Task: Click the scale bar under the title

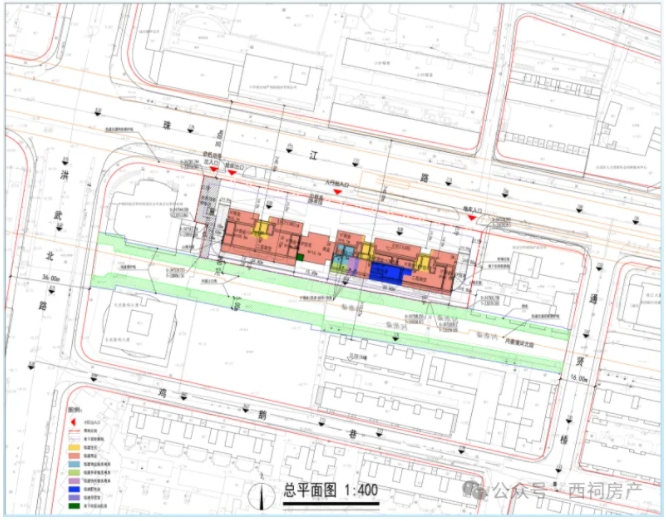Action: [x=330, y=501]
